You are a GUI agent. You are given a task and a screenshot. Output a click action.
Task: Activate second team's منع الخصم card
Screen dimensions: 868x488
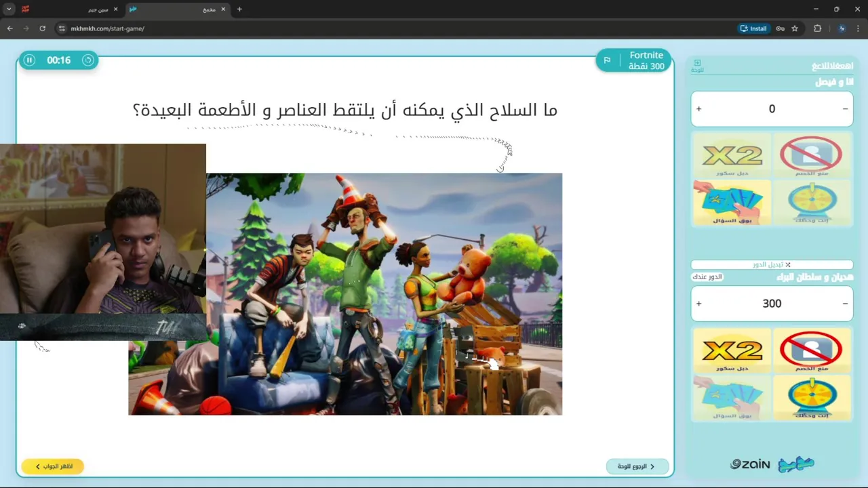point(811,351)
